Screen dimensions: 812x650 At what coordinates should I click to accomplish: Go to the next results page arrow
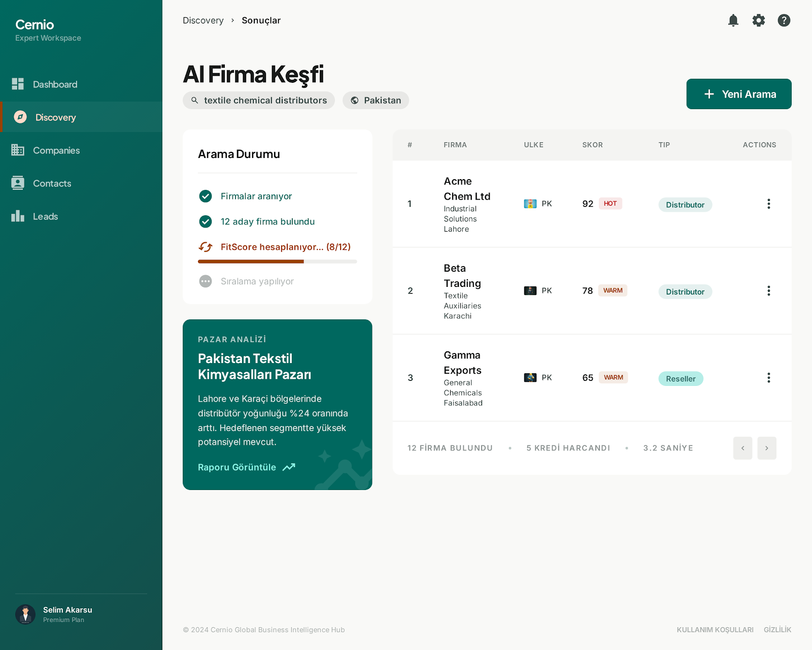click(766, 448)
